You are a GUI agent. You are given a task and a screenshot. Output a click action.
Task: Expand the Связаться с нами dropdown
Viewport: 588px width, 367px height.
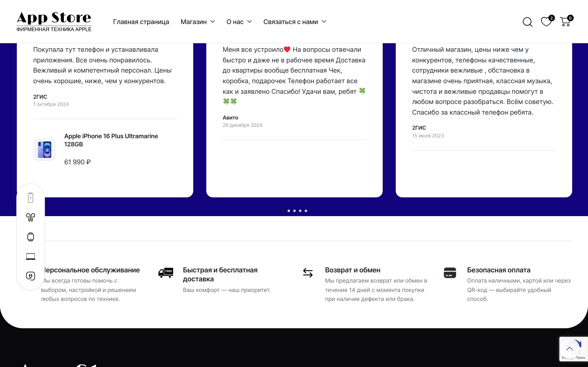[294, 22]
